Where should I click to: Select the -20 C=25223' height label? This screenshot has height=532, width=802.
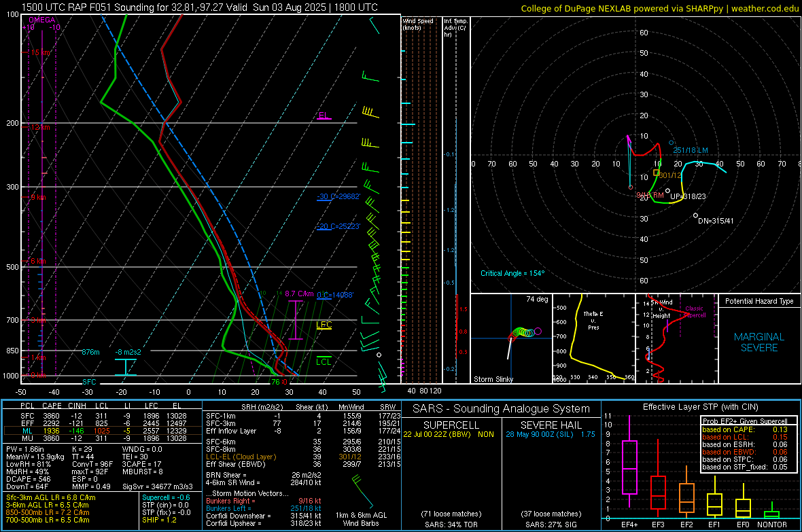tap(338, 226)
